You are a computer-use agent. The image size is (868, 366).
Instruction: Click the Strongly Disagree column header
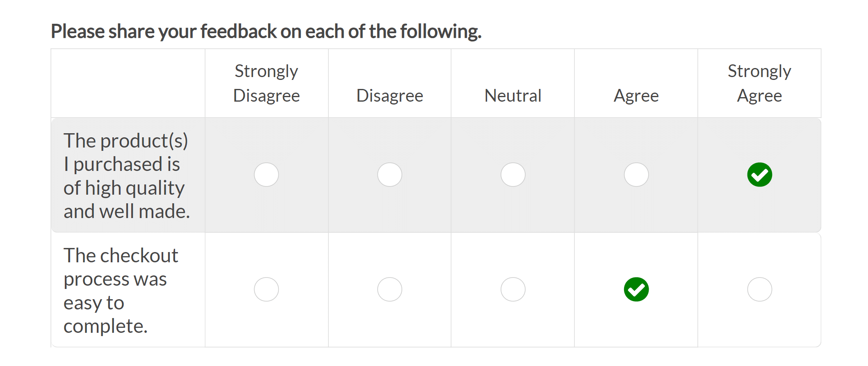[x=266, y=83]
